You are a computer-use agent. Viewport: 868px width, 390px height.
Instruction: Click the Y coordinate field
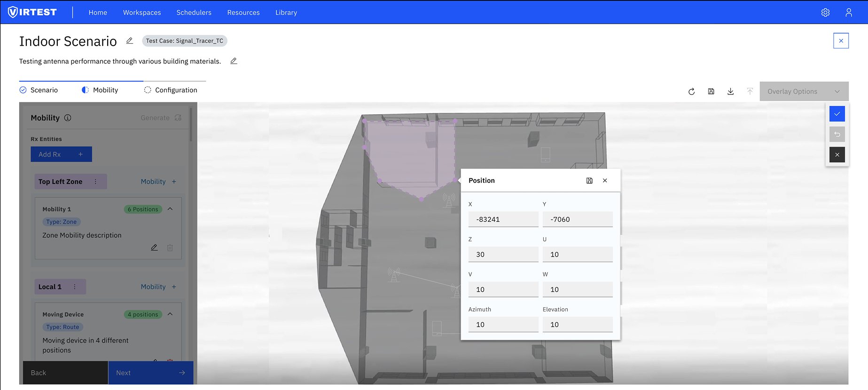pyautogui.click(x=578, y=219)
